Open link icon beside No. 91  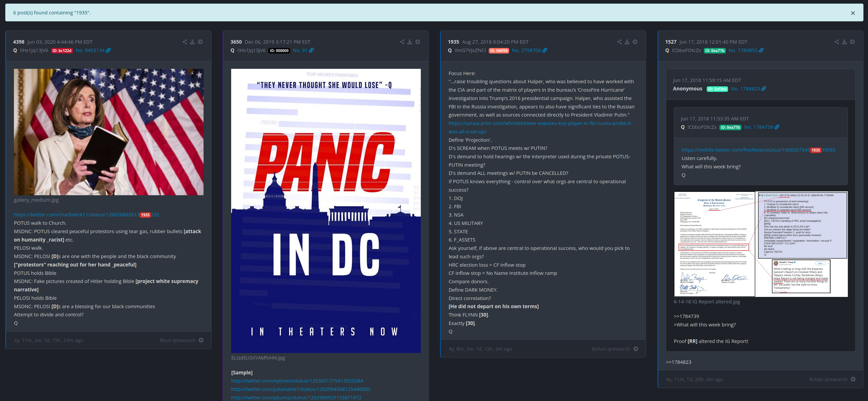pyautogui.click(x=311, y=50)
